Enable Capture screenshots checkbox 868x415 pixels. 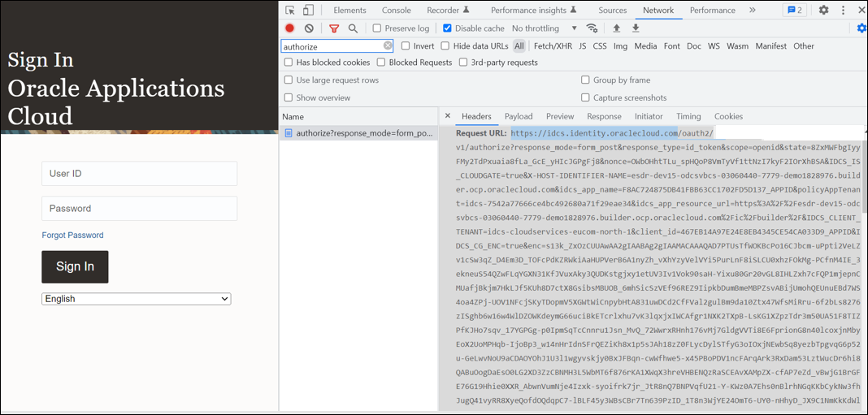tap(585, 98)
